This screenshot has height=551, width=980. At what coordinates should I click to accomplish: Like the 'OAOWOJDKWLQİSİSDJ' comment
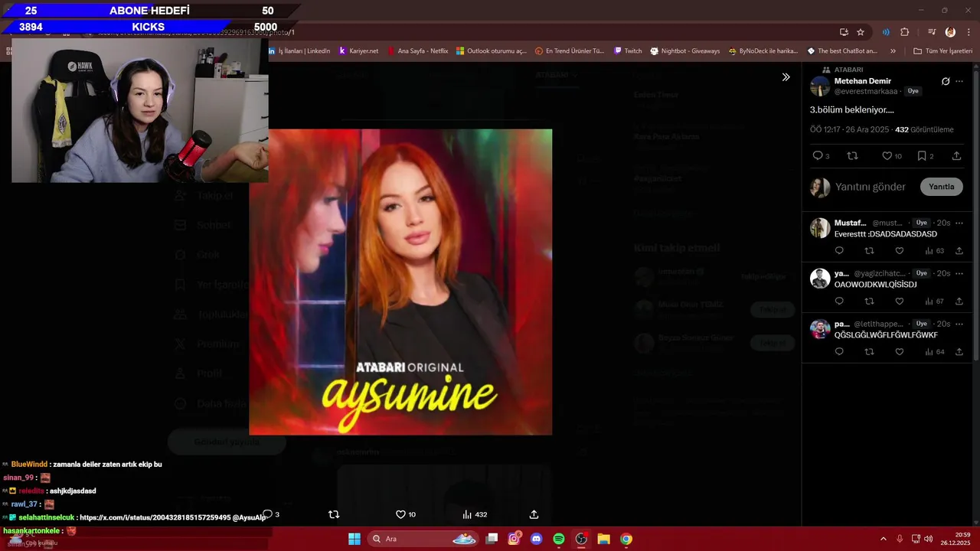coord(900,302)
